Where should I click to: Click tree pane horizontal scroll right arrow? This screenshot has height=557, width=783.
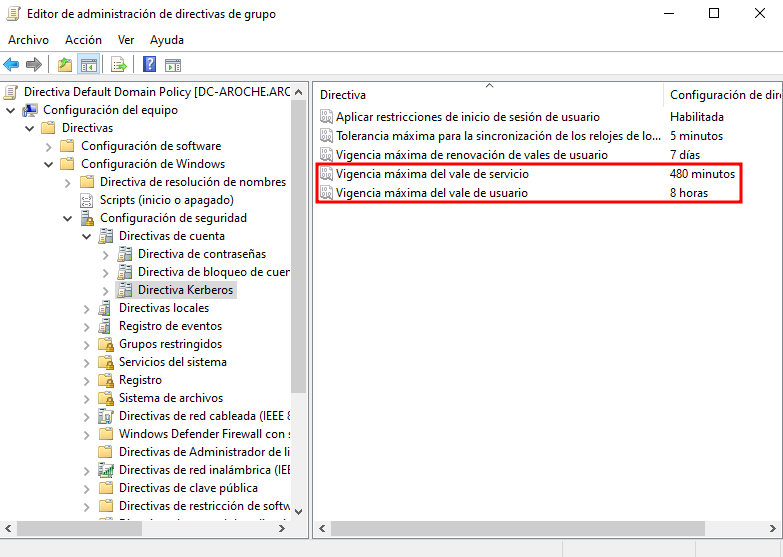click(282, 529)
